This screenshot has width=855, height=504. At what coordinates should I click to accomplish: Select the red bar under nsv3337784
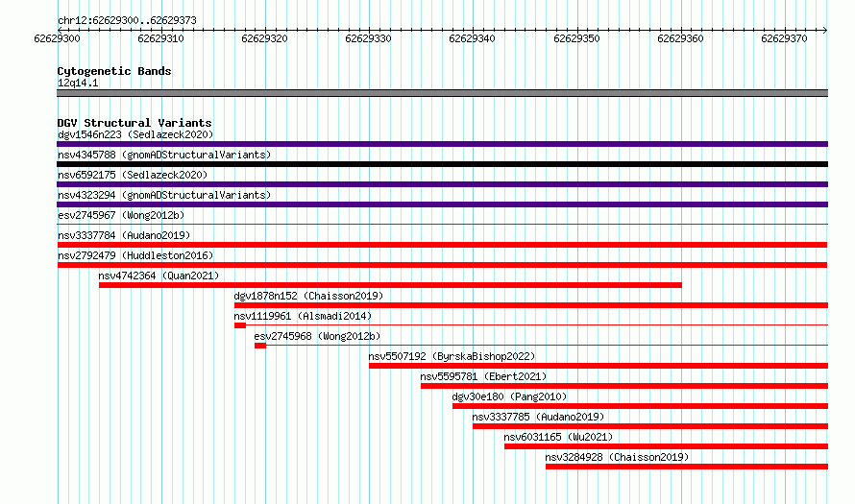442,245
